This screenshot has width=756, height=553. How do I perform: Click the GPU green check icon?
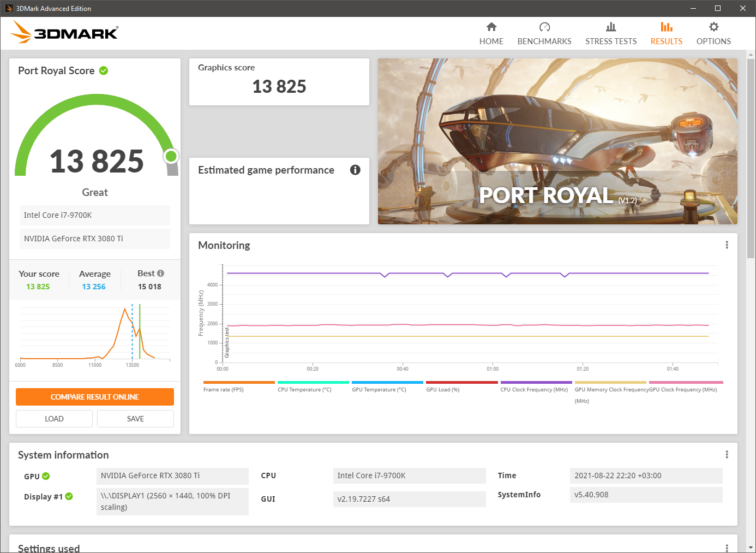point(46,476)
